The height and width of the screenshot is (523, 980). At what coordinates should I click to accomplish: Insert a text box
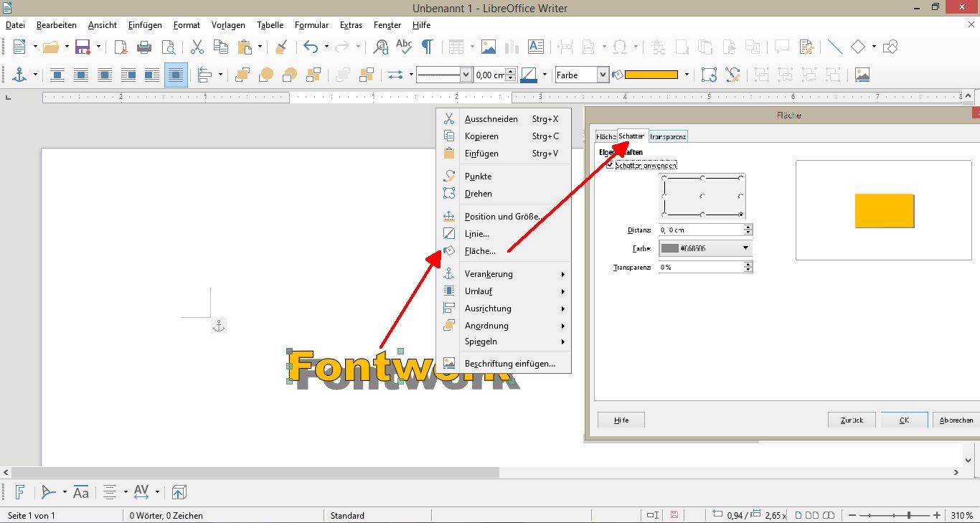(x=535, y=47)
